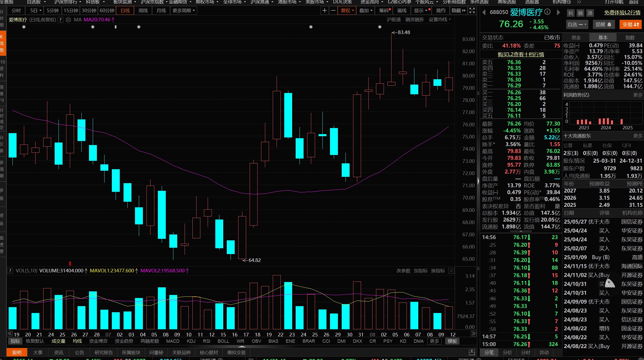644x360 pixels.
Task: Open 自选 watchlist dropdown
Action: tap(577, 24)
